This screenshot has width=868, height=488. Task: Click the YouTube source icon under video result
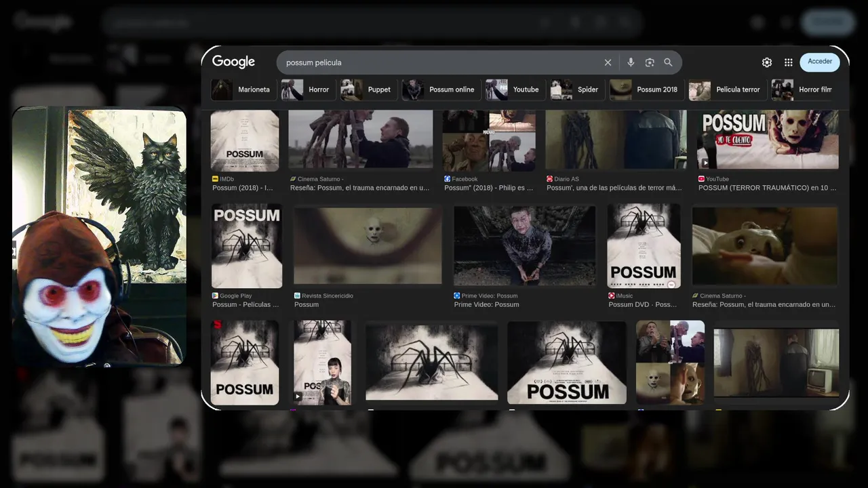701,179
